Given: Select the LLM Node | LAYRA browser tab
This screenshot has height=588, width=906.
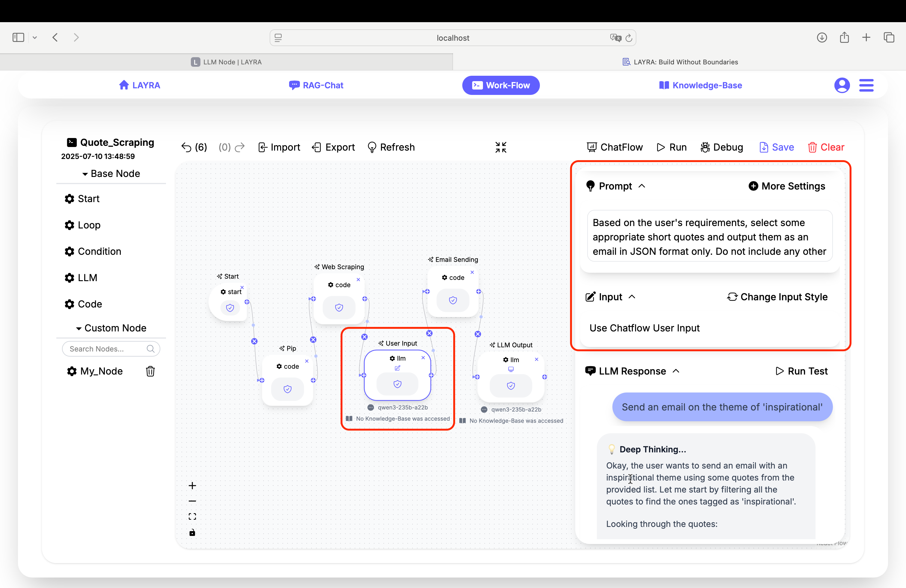Looking at the screenshot, I should 226,62.
